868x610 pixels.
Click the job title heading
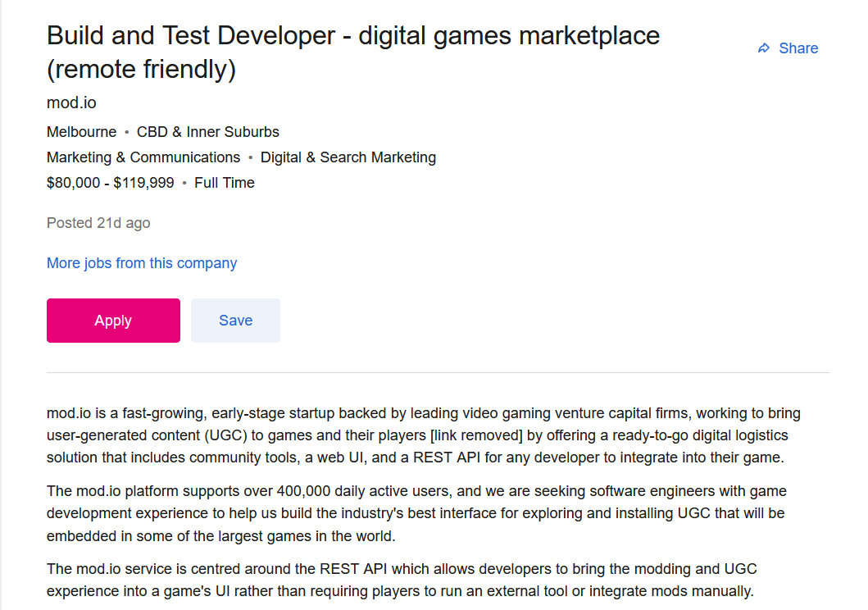[x=352, y=35]
